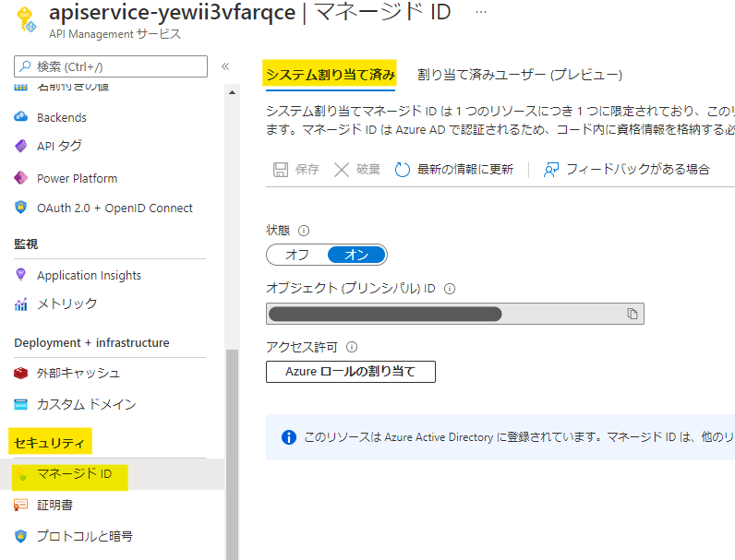Click the Azure ロールの割り当て button
This screenshot has height=560, width=735.
coord(350,372)
